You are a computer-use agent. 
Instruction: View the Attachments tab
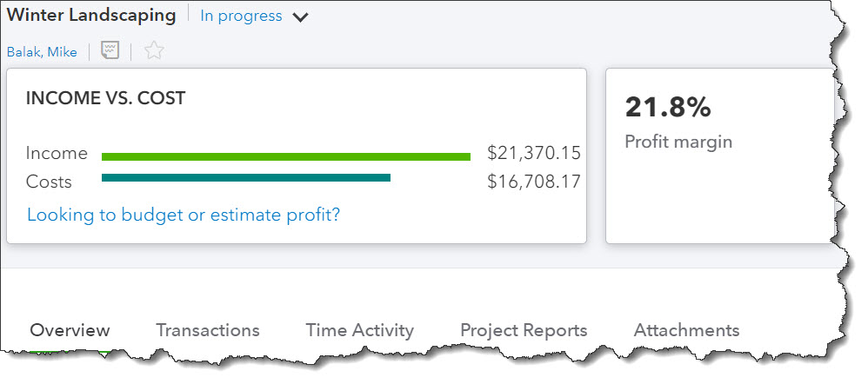pos(686,330)
